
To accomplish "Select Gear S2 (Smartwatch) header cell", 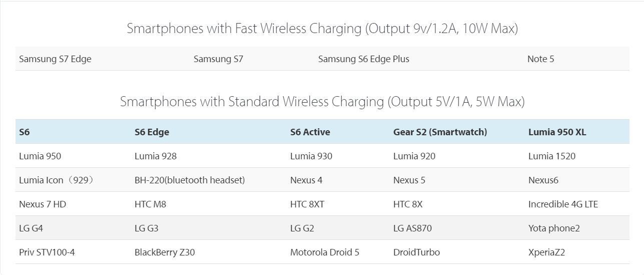I will tap(440, 132).
